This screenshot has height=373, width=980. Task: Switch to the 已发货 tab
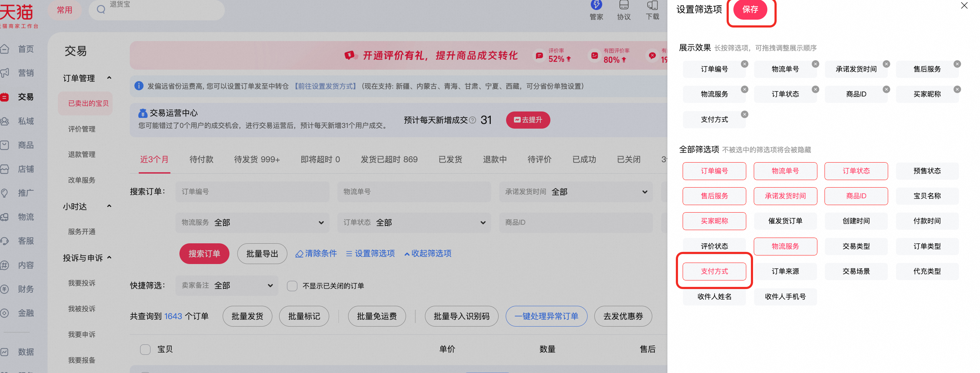(450, 160)
